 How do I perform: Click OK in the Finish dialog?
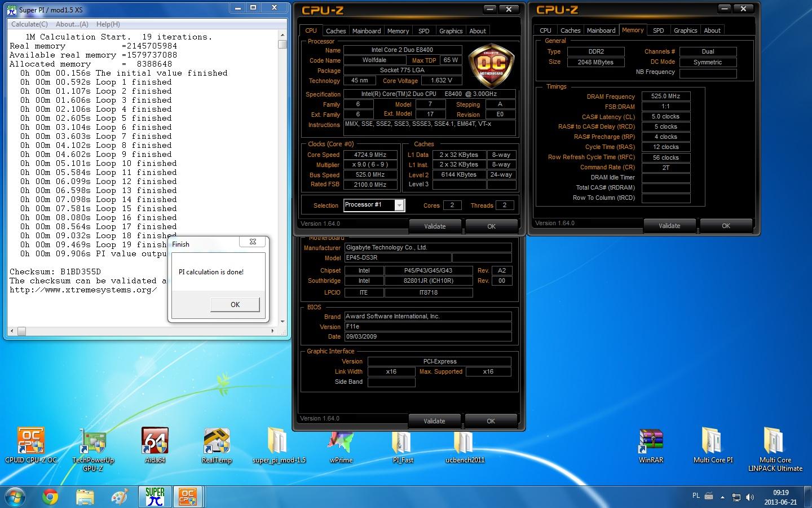pyautogui.click(x=235, y=304)
